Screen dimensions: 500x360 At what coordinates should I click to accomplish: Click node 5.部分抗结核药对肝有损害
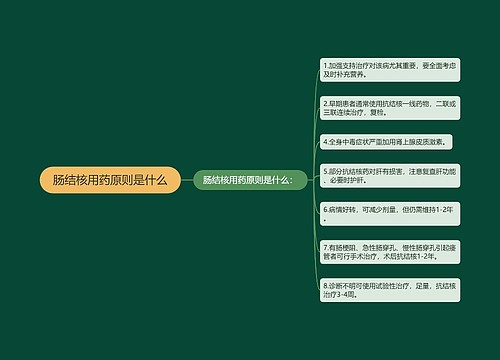[x=390, y=176]
